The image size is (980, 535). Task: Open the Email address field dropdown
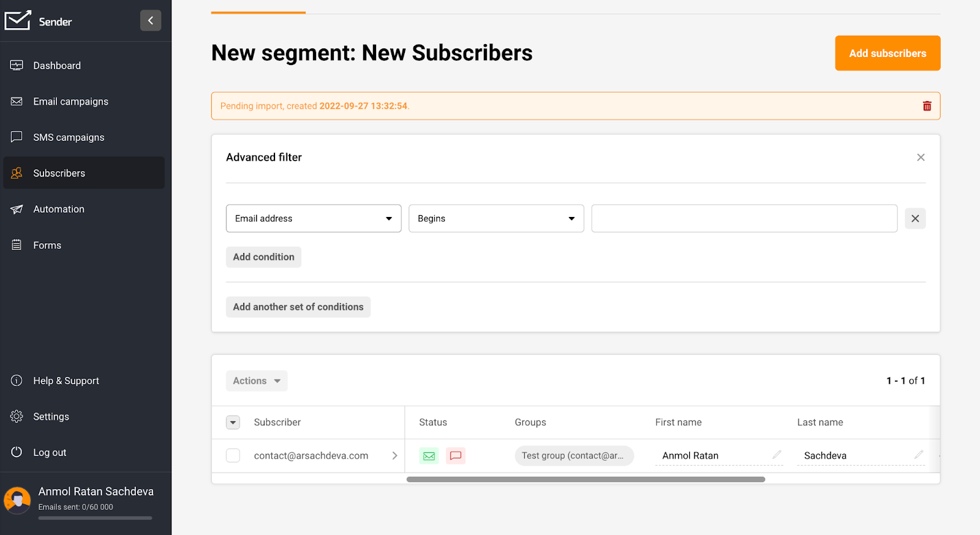(314, 219)
